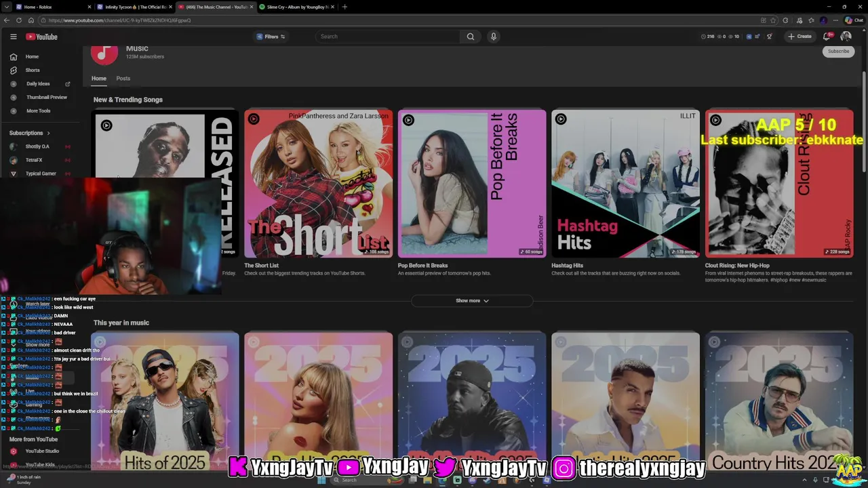Bookmark page with star icon

click(x=774, y=20)
